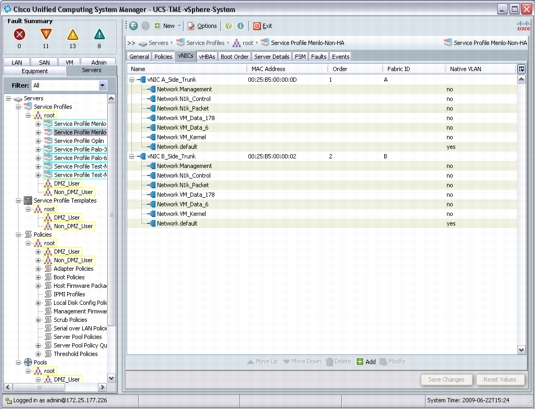536x410 pixels.
Task: Switch to the FSM tab
Action: [x=300, y=56]
